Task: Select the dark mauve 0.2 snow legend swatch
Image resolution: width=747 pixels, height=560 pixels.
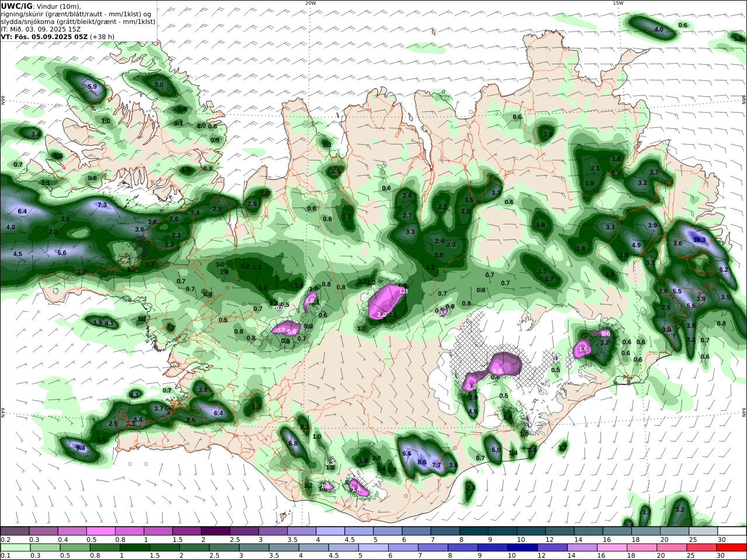Action: coord(15,531)
